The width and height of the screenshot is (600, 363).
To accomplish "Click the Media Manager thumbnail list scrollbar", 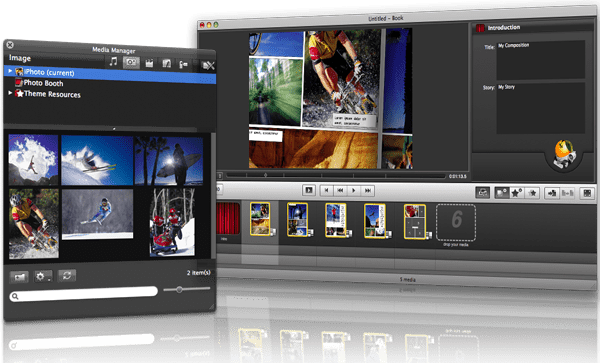I will (213, 195).
